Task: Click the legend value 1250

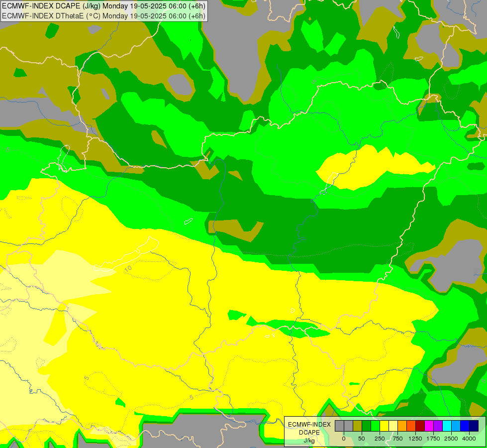Action: (x=415, y=439)
